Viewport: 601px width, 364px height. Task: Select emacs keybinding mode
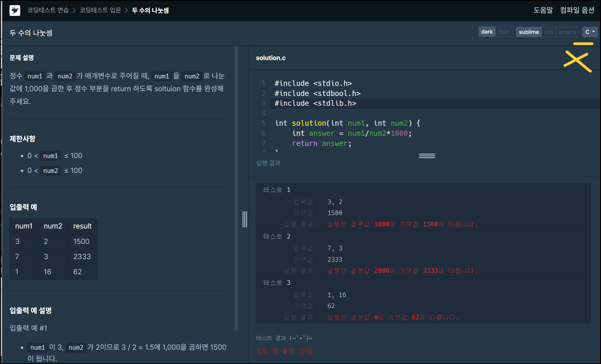tap(567, 32)
